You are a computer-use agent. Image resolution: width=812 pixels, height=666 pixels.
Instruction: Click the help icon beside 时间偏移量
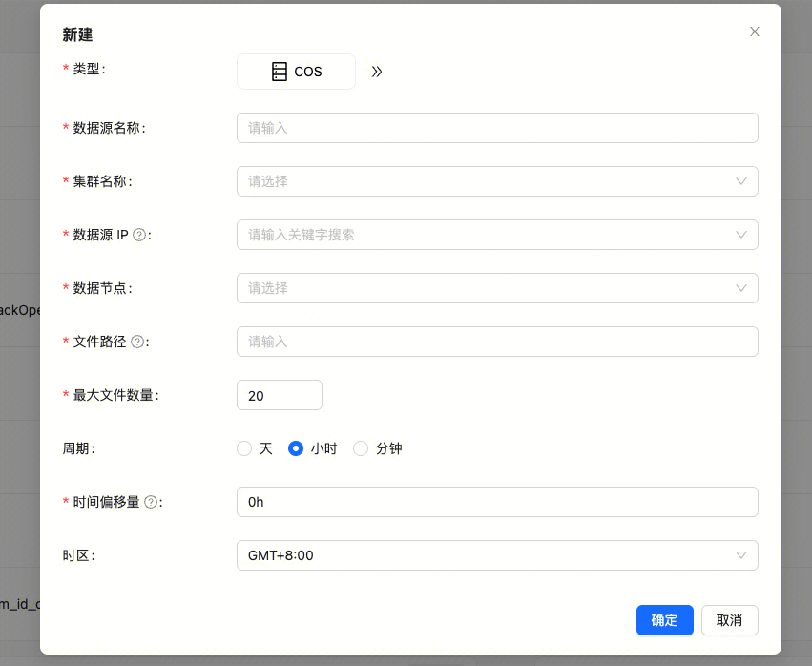pos(151,502)
